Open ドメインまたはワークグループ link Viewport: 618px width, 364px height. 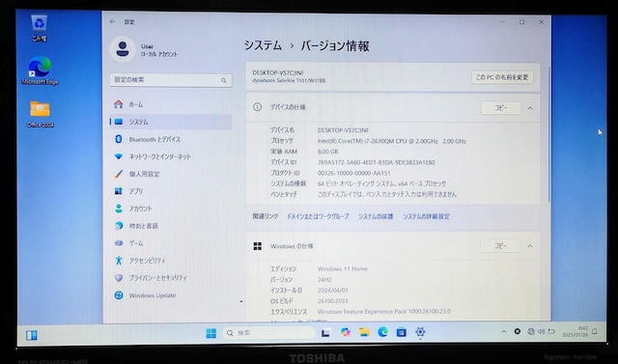point(318,216)
